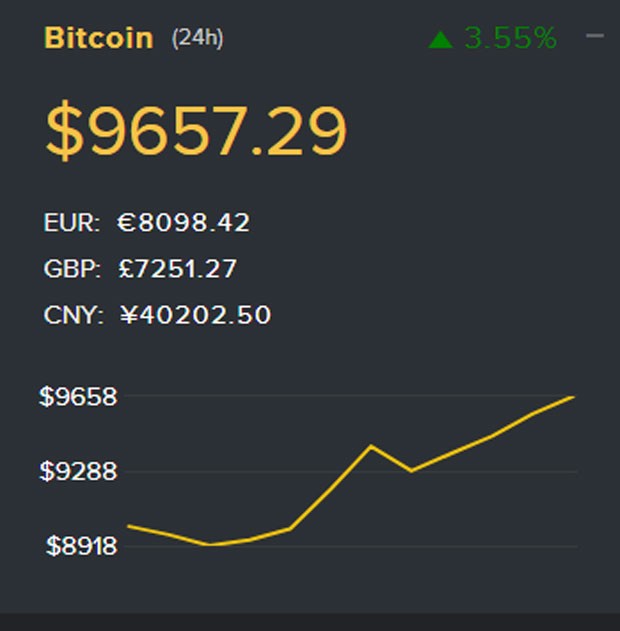The width and height of the screenshot is (620, 631).
Task: Click the chart line's middle peak
Action: tap(371, 446)
